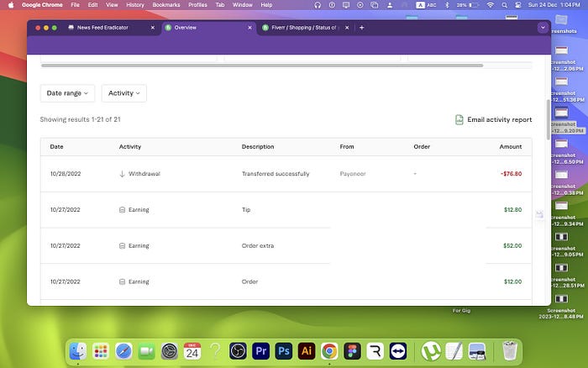Switch to Fiverr Shopping Status tab

click(304, 28)
